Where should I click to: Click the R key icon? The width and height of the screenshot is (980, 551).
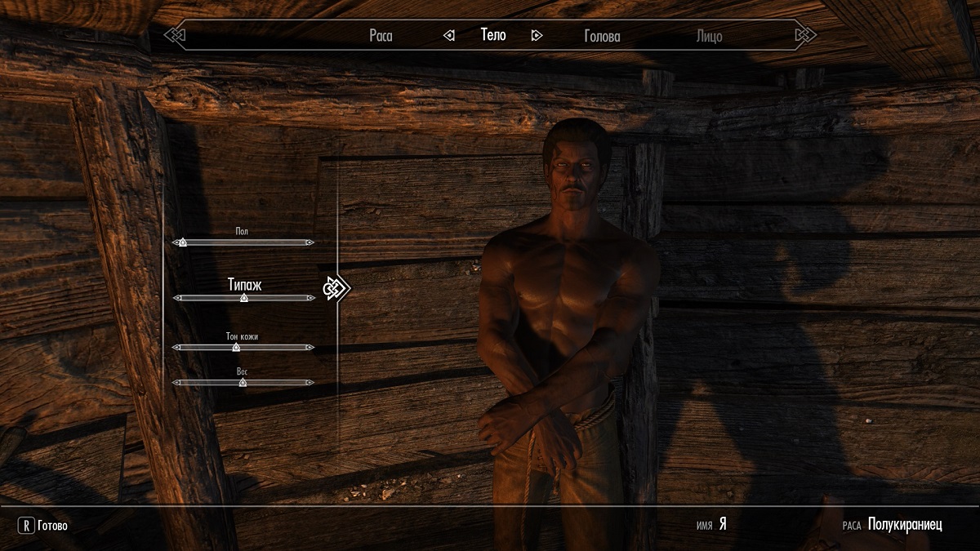25,526
